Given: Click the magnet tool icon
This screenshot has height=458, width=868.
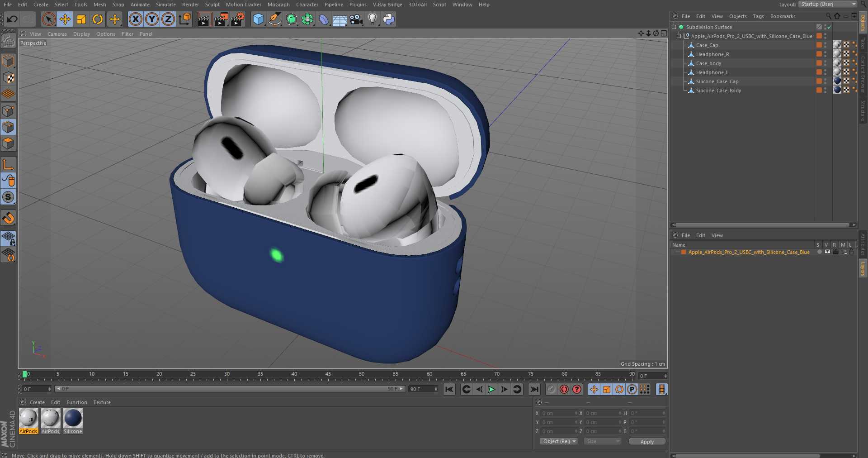Looking at the screenshot, I should click(x=8, y=218).
